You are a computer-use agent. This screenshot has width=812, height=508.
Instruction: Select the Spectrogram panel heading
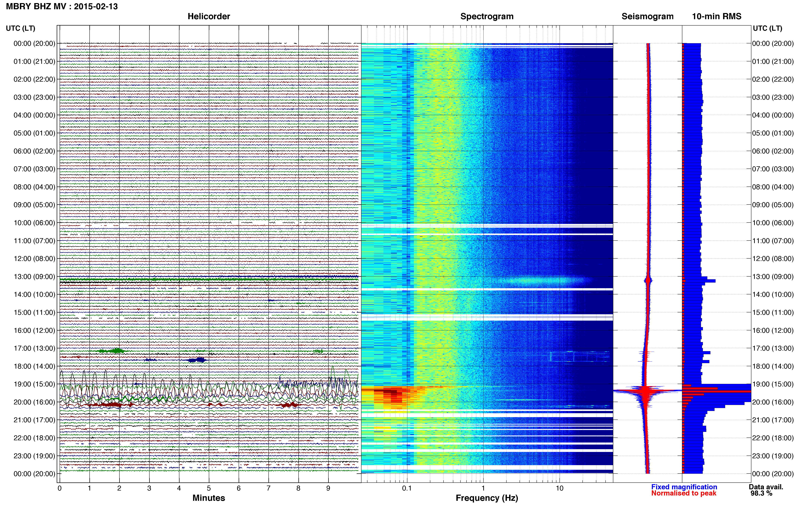(487, 16)
